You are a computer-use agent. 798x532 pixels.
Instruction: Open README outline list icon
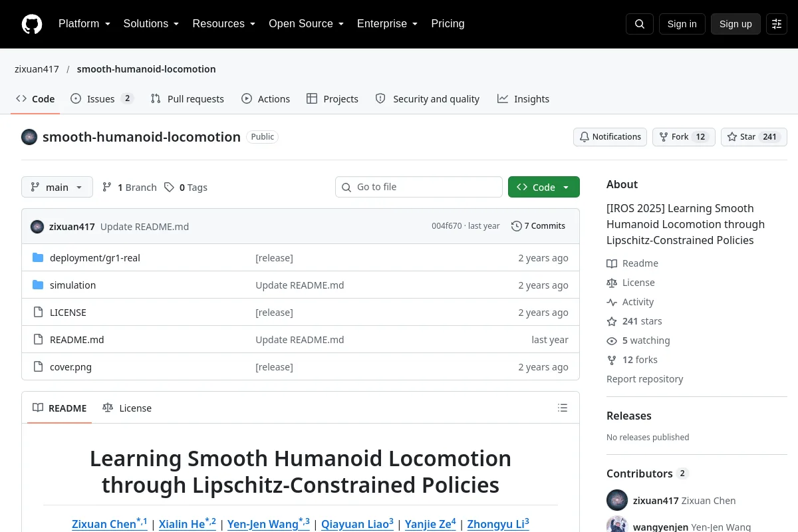(563, 408)
